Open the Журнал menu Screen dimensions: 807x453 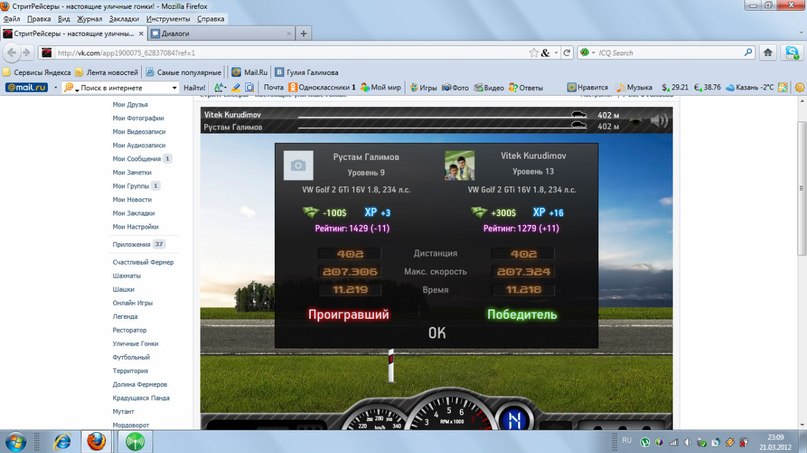[x=89, y=19]
